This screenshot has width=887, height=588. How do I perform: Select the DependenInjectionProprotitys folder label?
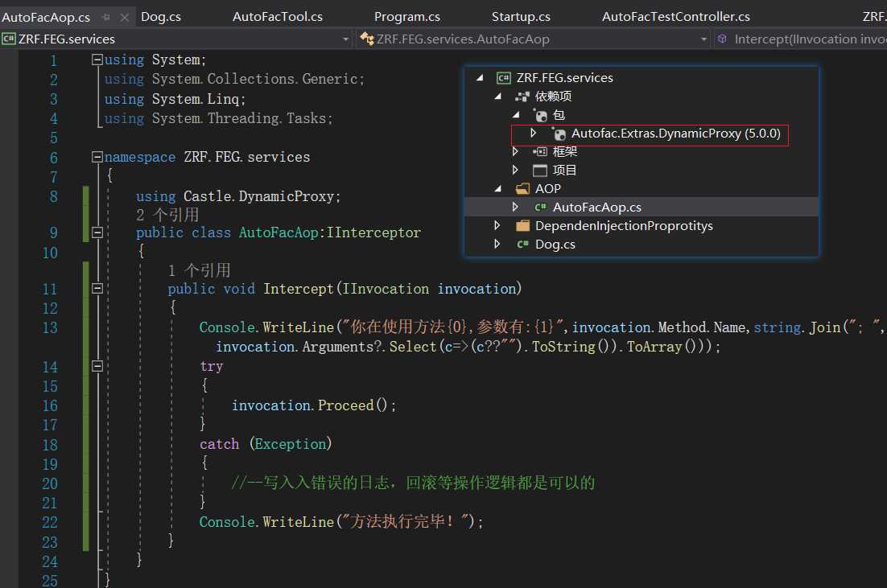[x=624, y=226]
